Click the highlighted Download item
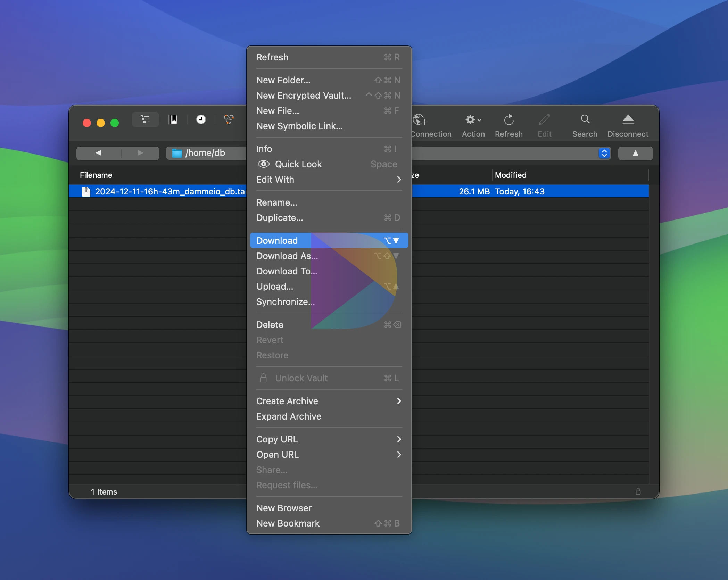 pyautogui.click(x=329, y=241)
